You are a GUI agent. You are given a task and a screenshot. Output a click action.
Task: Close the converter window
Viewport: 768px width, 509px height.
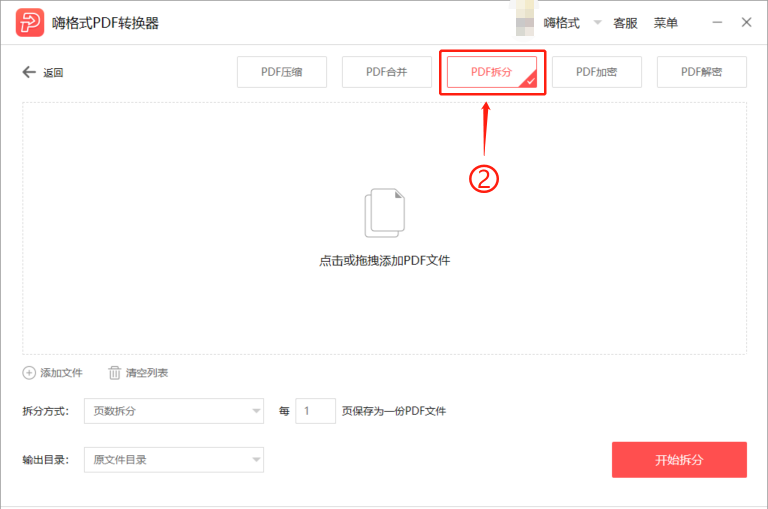click(x=746, y=23)
